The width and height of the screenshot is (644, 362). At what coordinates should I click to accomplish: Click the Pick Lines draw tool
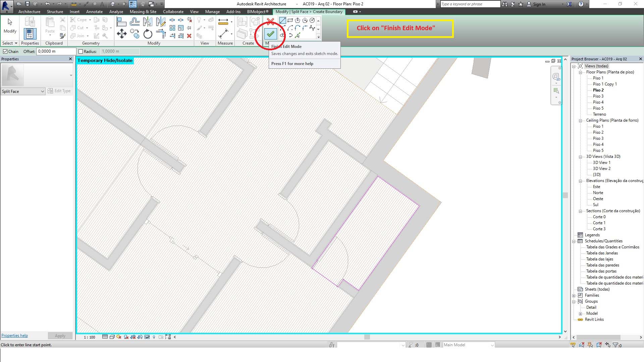(297, 36)
